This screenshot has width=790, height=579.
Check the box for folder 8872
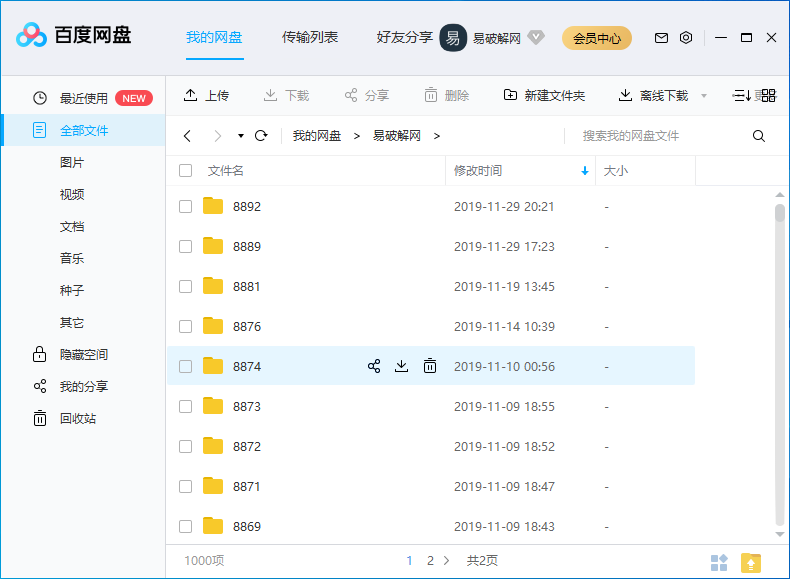point(185,446)
